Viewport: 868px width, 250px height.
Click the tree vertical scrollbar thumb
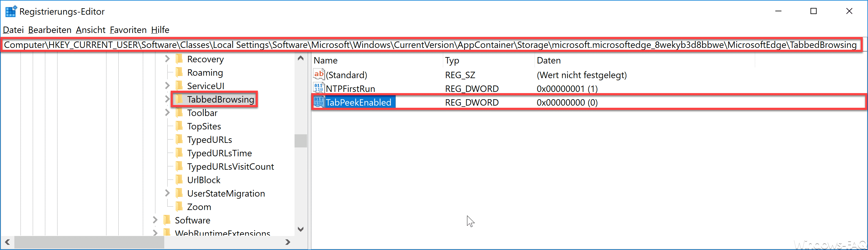pos(301,141)
